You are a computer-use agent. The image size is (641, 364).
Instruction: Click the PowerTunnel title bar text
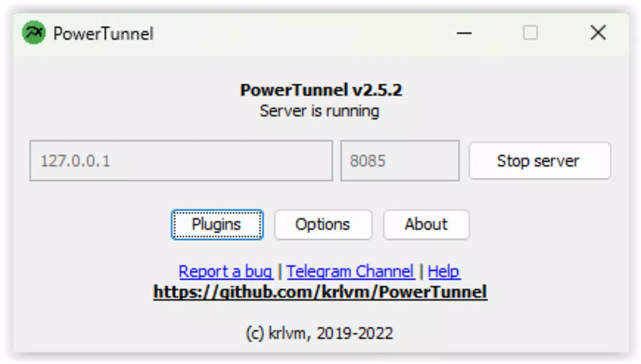(x=103, y=34)
